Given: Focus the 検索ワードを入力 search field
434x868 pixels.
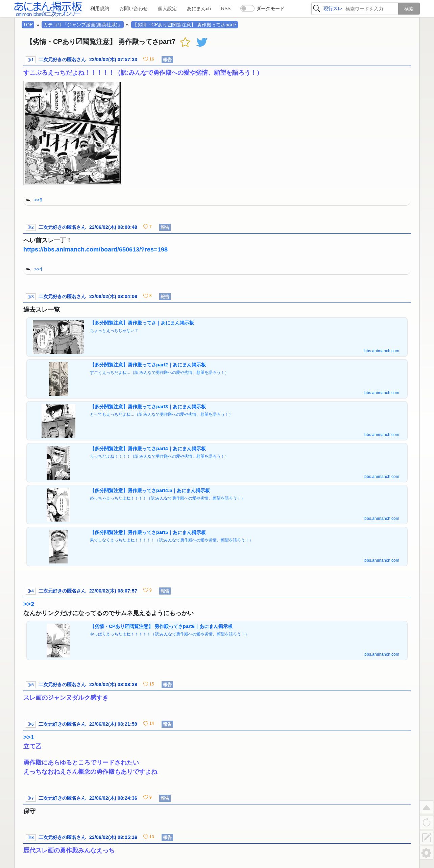Looking at the screenshot, I should pos(371,9).
